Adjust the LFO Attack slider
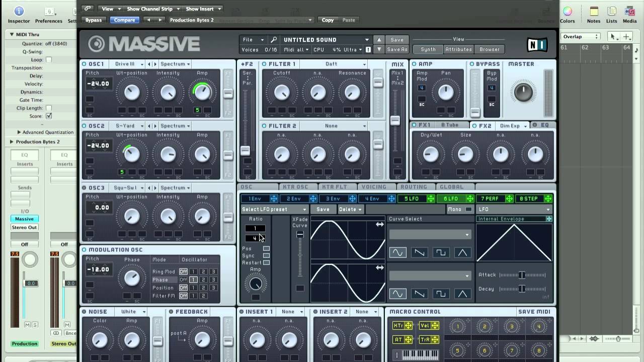The width and height of the screenshot is (644, 362). 522,275
